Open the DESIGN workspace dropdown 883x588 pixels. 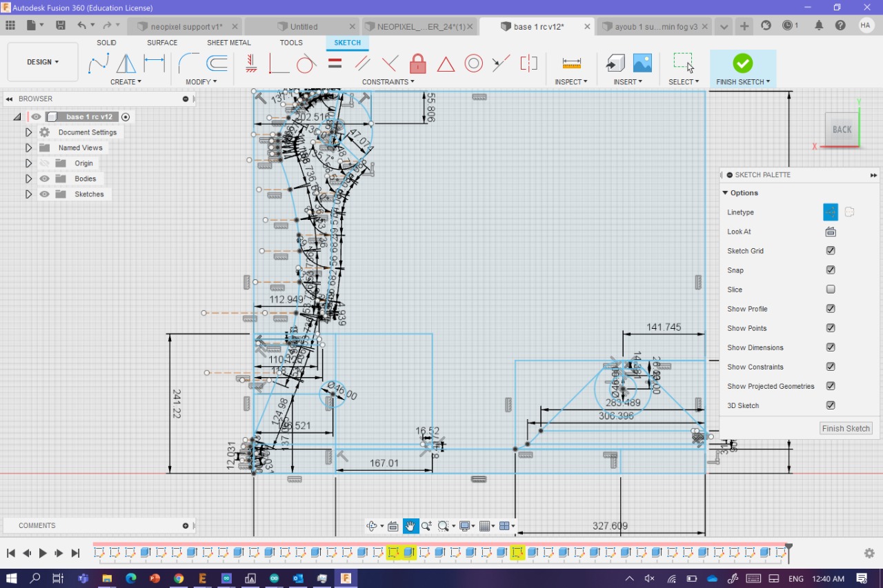click(x=43, y=62)
